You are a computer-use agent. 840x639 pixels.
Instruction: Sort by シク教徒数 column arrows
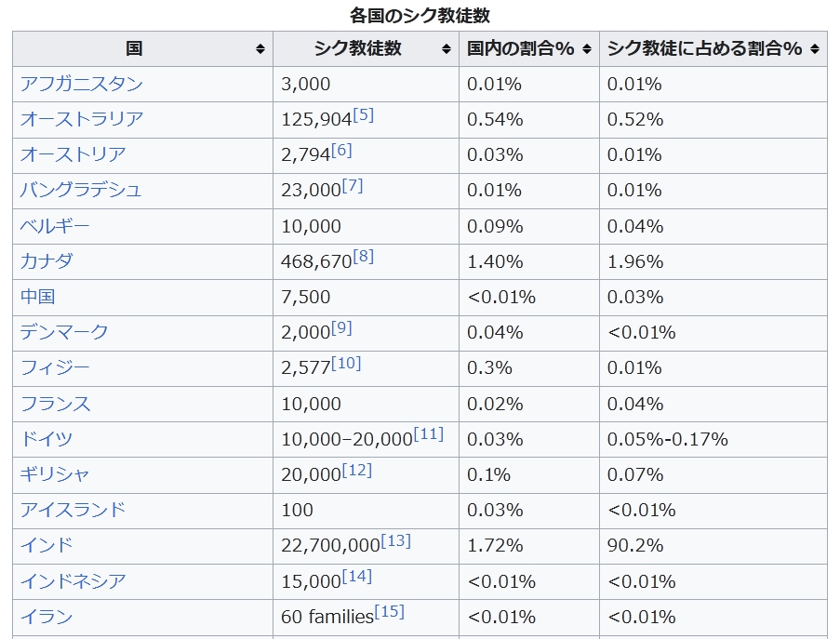click(447, 49)
